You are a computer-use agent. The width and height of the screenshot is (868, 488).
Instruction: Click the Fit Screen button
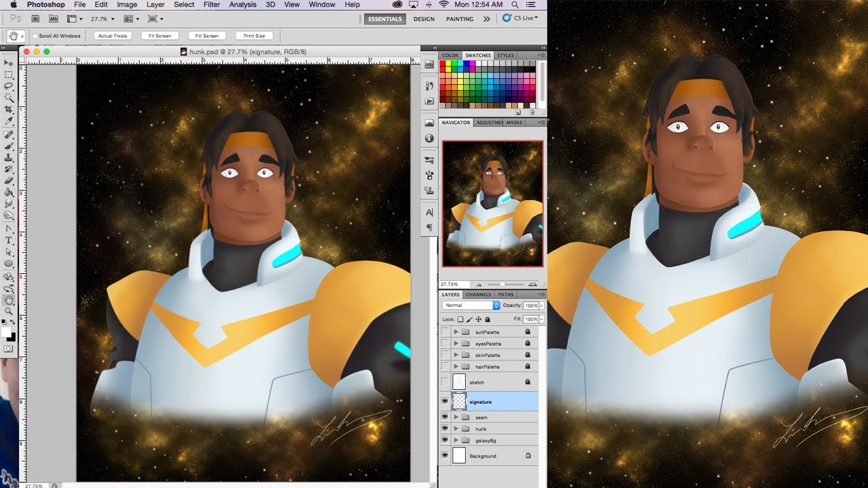coord(160,36)
